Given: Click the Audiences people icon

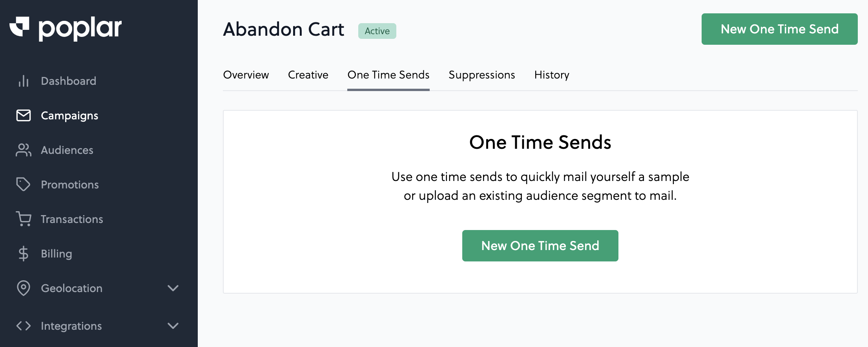Looking at the screenshot, I should point(24,150).
